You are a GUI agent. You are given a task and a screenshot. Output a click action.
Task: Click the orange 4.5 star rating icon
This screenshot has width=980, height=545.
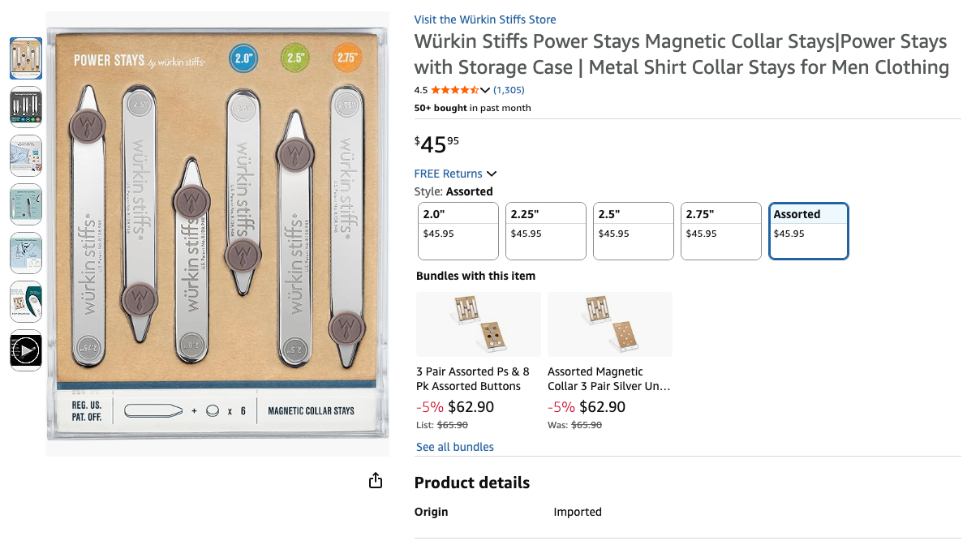coord(454,90)
